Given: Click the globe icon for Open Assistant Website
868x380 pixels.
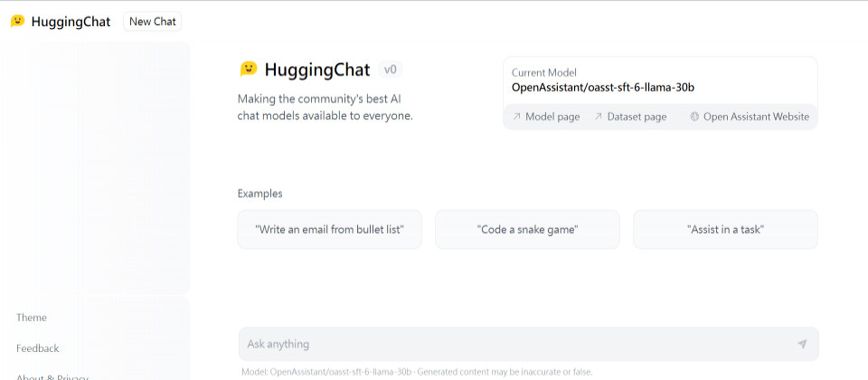Looking at the screenshot, I should click(x=694, y=117).
